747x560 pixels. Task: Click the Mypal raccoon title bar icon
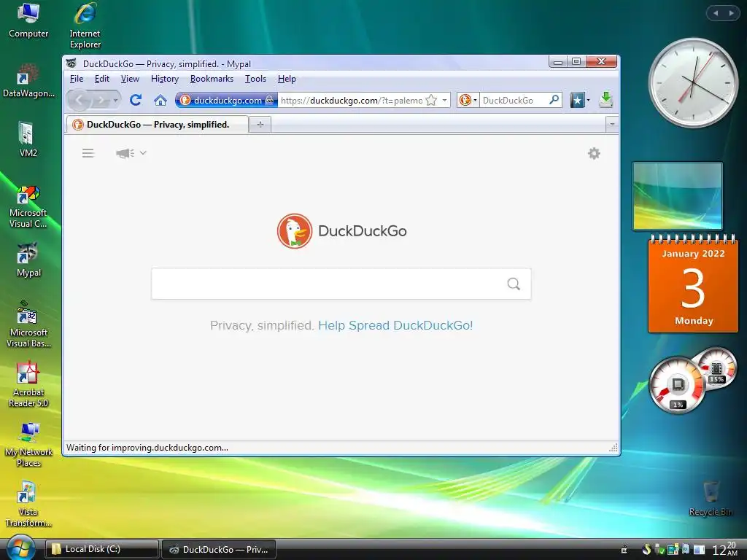(x=71, y=63)
